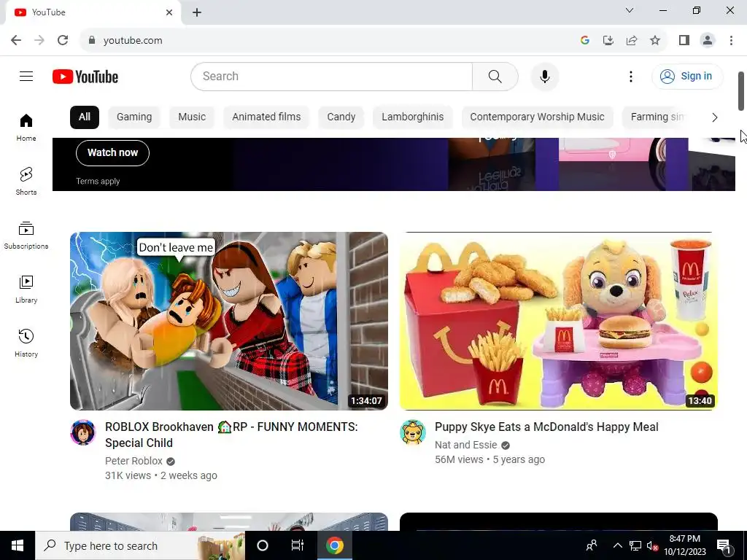Open Nat and Essie channel name
The height and width of the screenshot is (560, 747).
pos(465,445)
